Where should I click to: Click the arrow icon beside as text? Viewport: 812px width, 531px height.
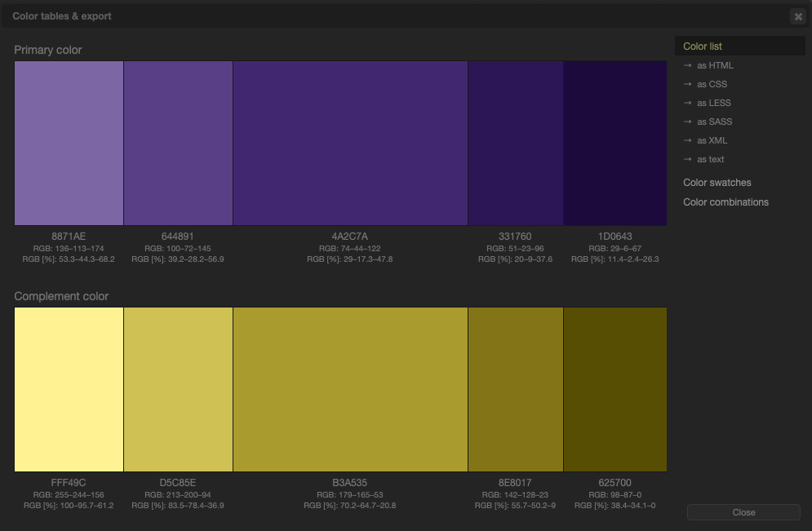[x=688, y=159]
